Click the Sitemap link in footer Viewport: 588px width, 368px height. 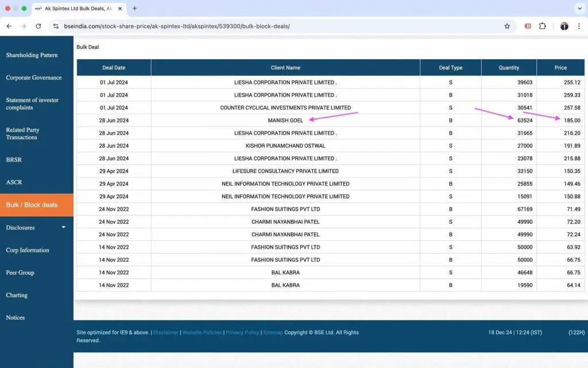point(273,332)
